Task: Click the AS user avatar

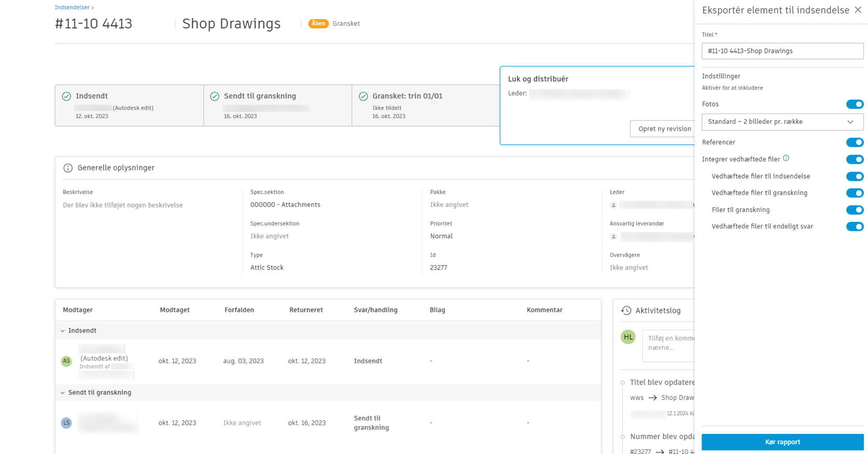Action: (x=66, y=361)
